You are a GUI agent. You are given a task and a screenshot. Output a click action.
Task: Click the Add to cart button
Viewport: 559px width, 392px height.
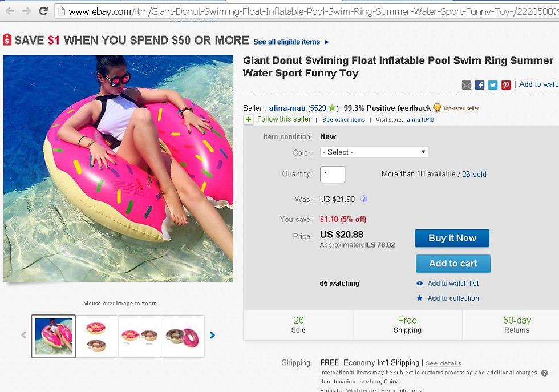tap(453, 263)
